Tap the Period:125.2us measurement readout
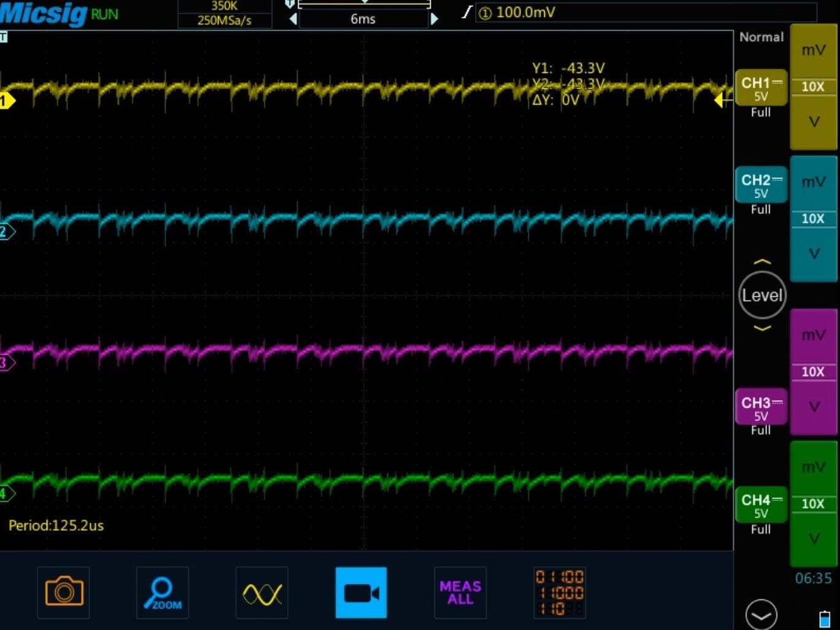 point(56,525)
